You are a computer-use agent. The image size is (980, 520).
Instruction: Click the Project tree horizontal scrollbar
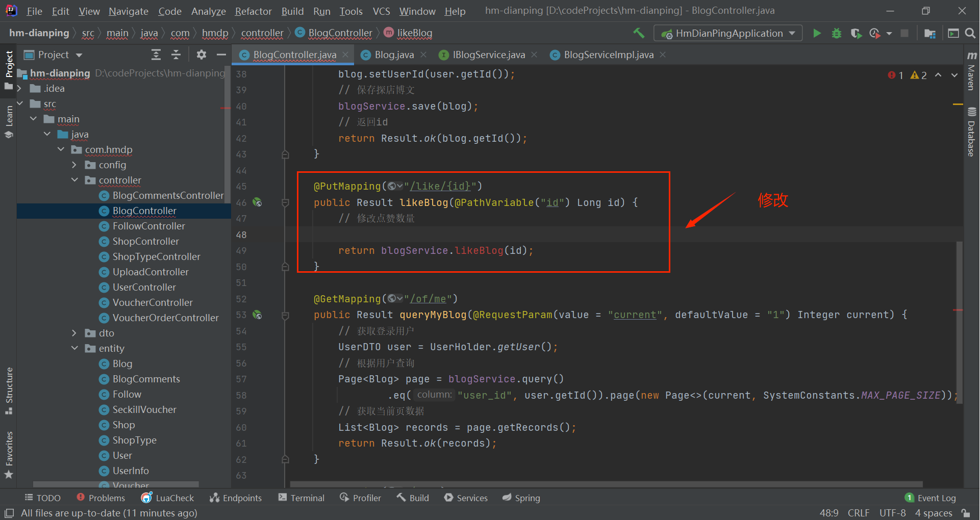pos(116,484)
